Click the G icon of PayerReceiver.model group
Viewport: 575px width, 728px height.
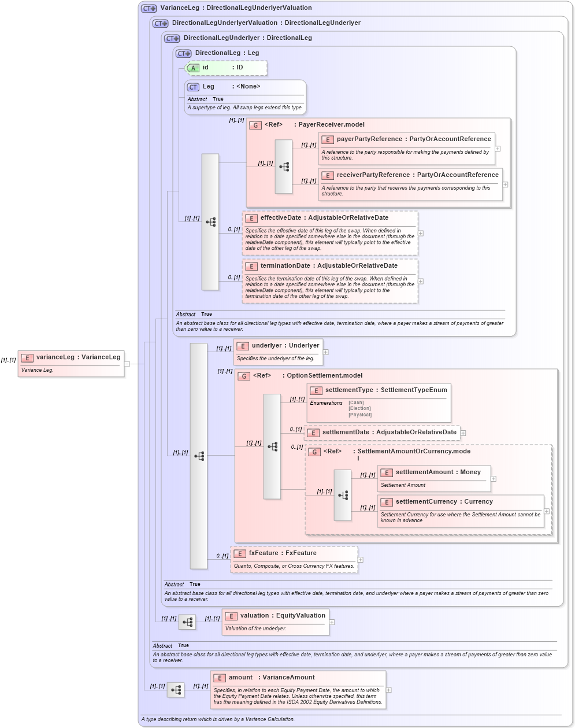pyautogui.click(x=255, y=124)
